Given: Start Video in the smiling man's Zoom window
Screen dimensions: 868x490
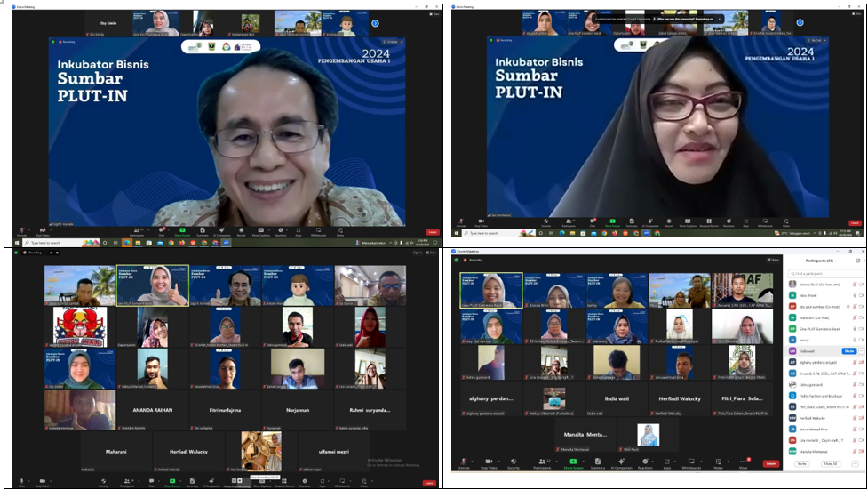Looking at the screenshot, I should click(x=42, y=232).
